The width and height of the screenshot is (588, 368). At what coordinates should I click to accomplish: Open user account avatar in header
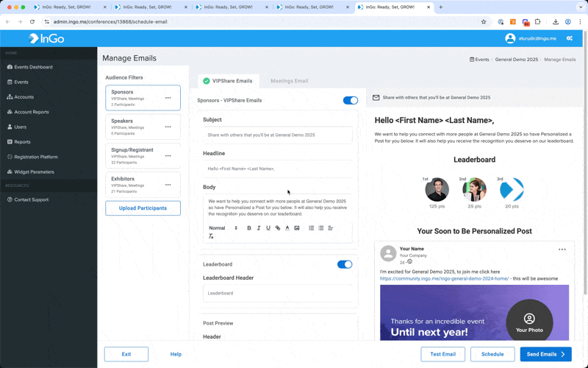(x=510, y=38)
